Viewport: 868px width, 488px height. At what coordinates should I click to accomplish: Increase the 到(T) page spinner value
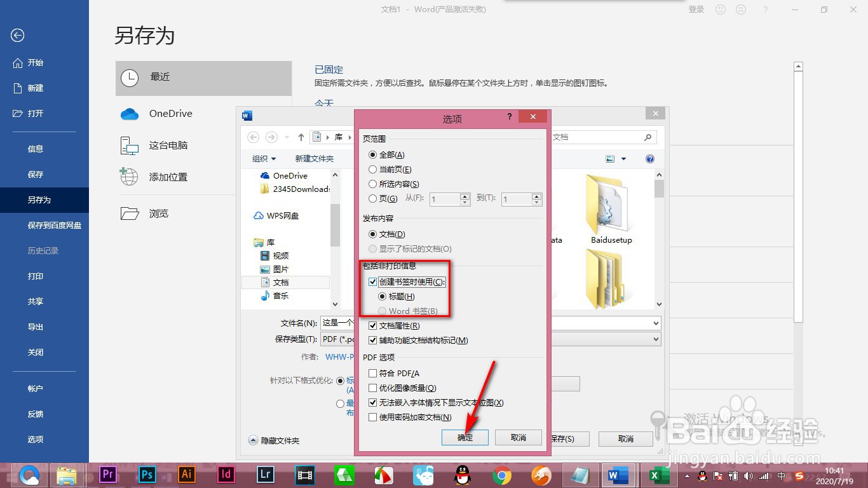538,196
